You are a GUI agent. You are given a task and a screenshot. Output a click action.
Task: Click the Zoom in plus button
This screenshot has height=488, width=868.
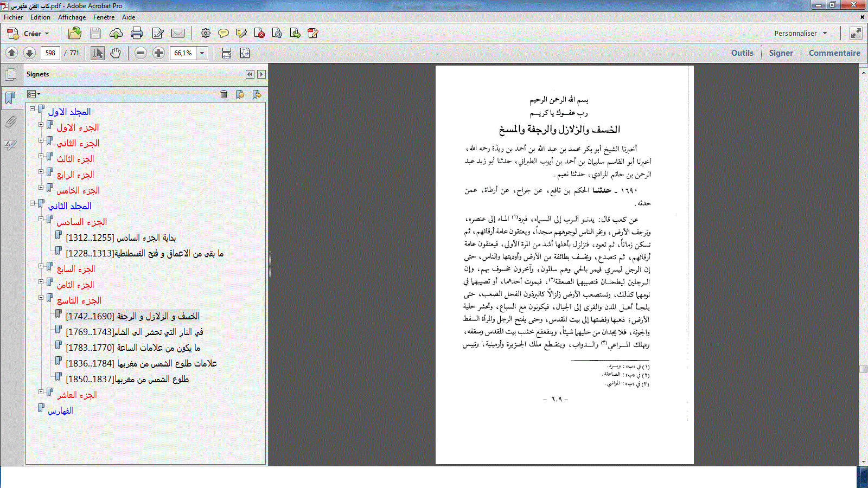coord(158,53)
